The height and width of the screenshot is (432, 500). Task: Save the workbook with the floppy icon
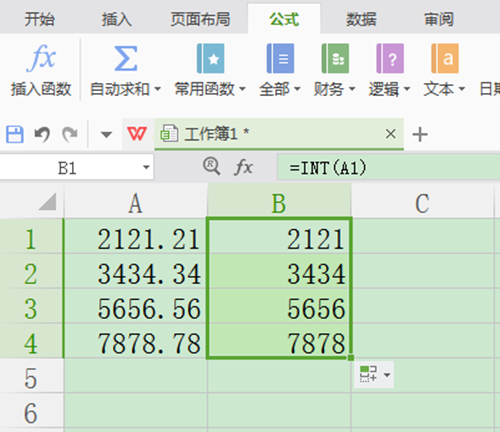click(x=15, y=134)
